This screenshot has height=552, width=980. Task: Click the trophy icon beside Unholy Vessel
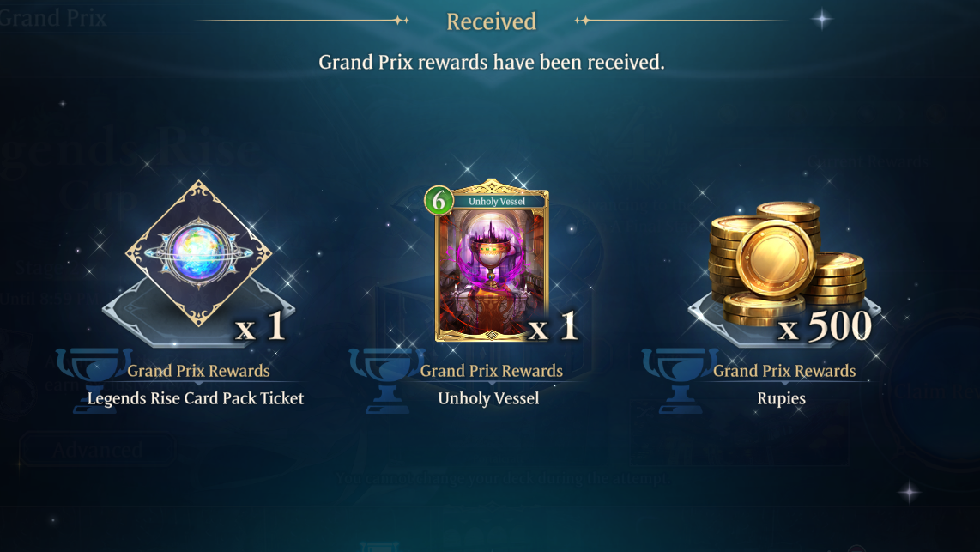[x=388, y=380]
